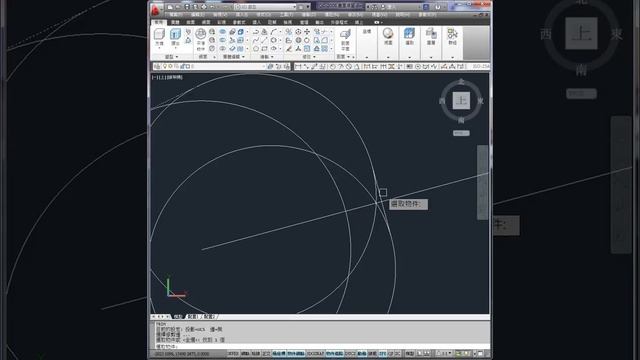Toggle DUCS in status bar
This screenshot has height=360, width=640.
pos(350,353)
